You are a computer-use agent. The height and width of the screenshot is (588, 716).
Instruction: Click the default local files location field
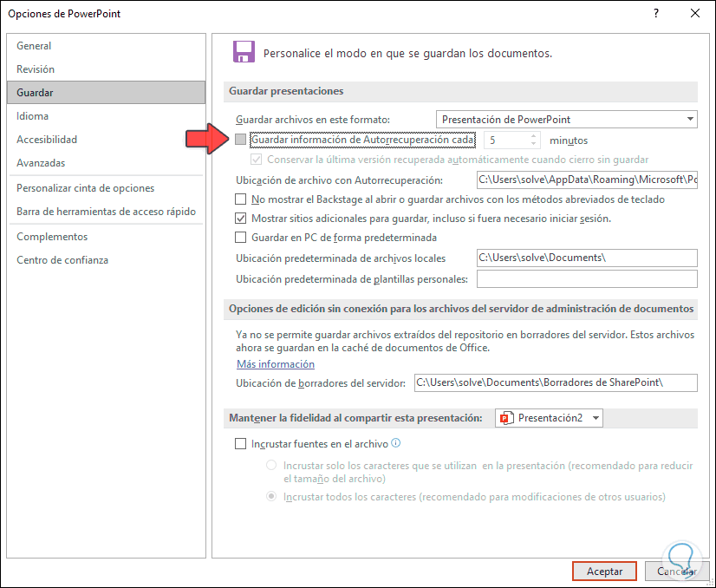click(x=587, y=258)
